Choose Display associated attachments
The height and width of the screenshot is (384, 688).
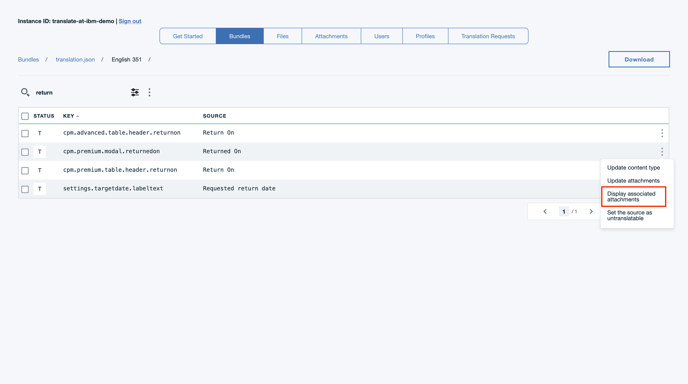click(634, 197)
